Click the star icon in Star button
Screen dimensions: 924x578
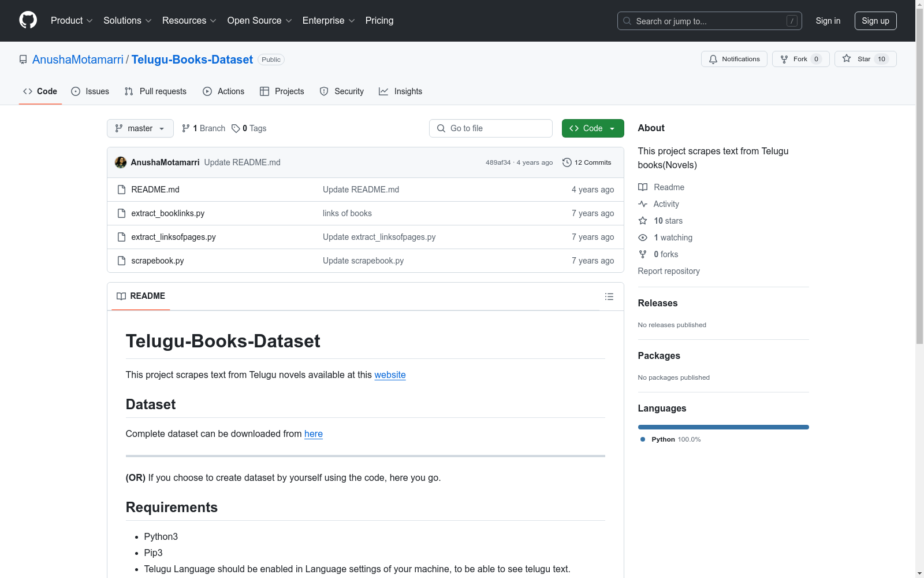[x=847, y=58]
